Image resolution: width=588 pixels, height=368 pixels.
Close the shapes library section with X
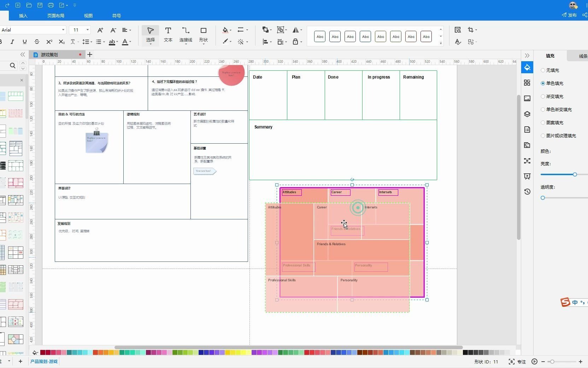coord(22,80)
